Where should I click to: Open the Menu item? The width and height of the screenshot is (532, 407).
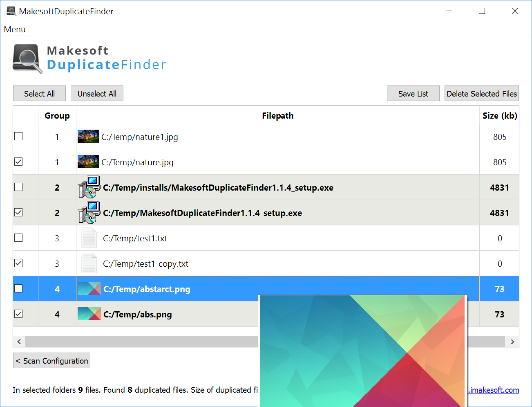(x=15, y=29)
